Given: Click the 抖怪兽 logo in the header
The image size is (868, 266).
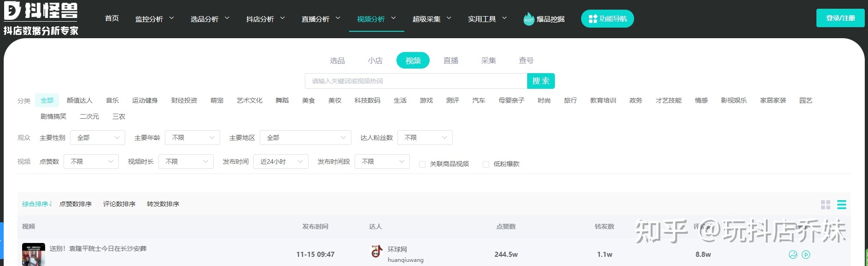Looking at the screenshot, I should point(41,18).
